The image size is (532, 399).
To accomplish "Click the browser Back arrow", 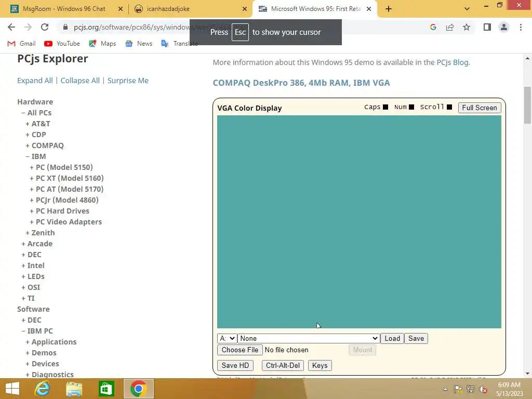I will pos(11,27).
